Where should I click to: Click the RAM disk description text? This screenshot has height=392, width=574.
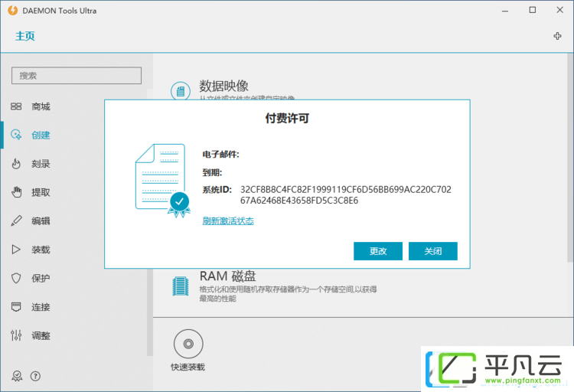coord(288,294)
